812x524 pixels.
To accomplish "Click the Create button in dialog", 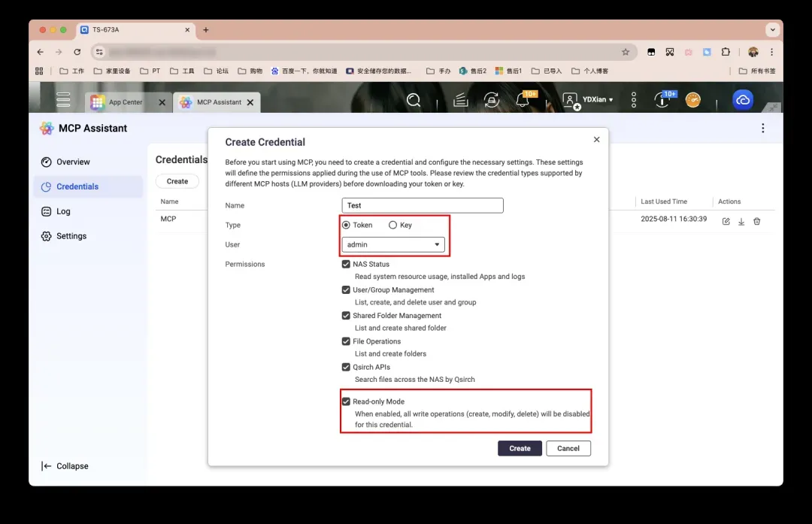I will click(520, 448).
